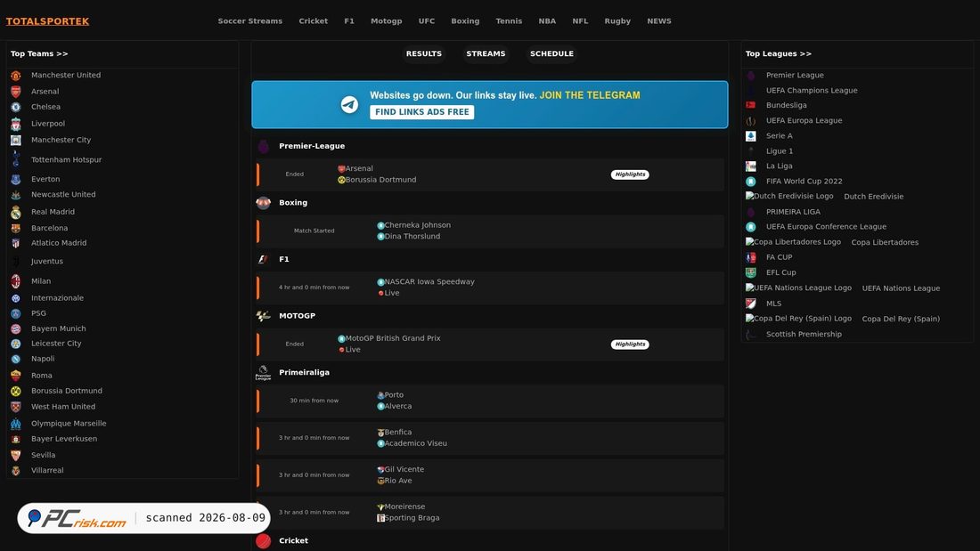Click the JOIN THE TELEGRAM link
980x551 pixels.
590,95
